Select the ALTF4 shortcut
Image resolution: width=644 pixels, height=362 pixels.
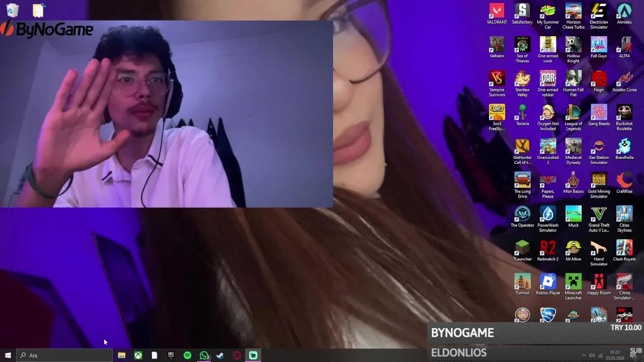click(624, 47)
